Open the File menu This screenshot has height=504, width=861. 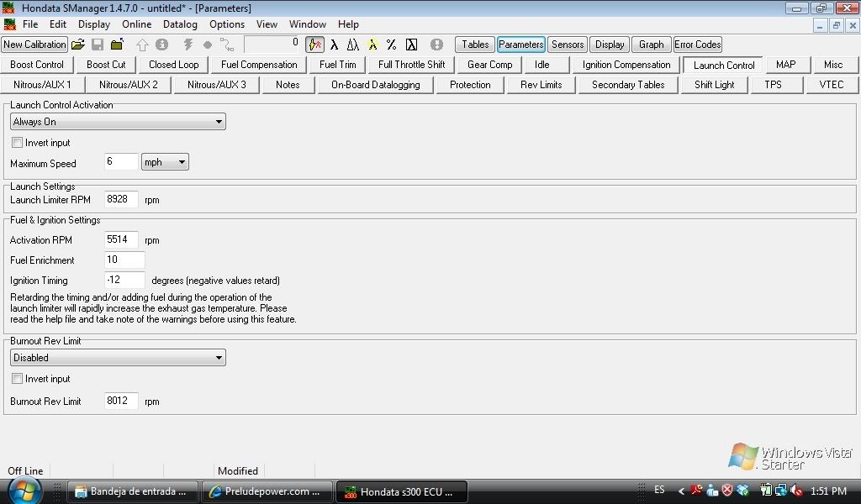pyautogui.click(x=30, y=24)
